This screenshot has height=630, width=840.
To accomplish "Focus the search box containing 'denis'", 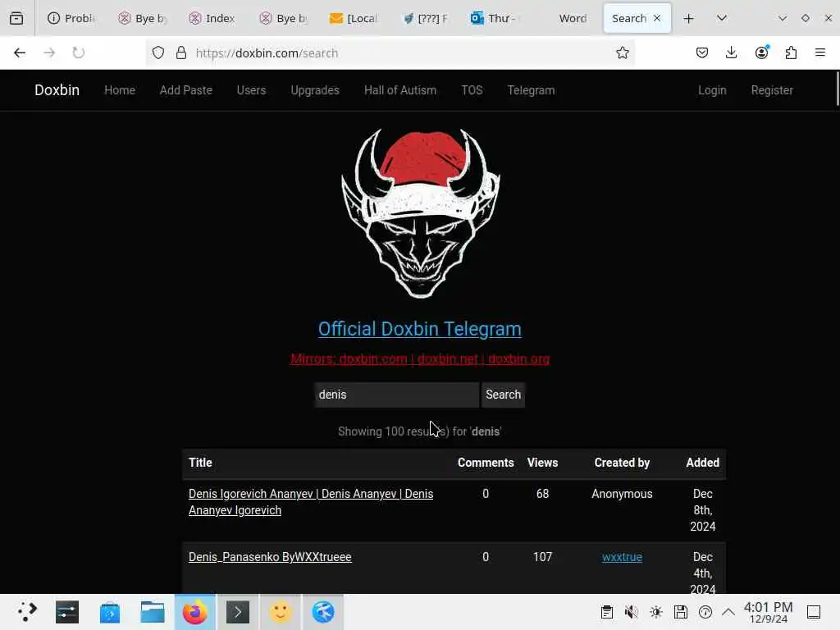I will (396, 395).
